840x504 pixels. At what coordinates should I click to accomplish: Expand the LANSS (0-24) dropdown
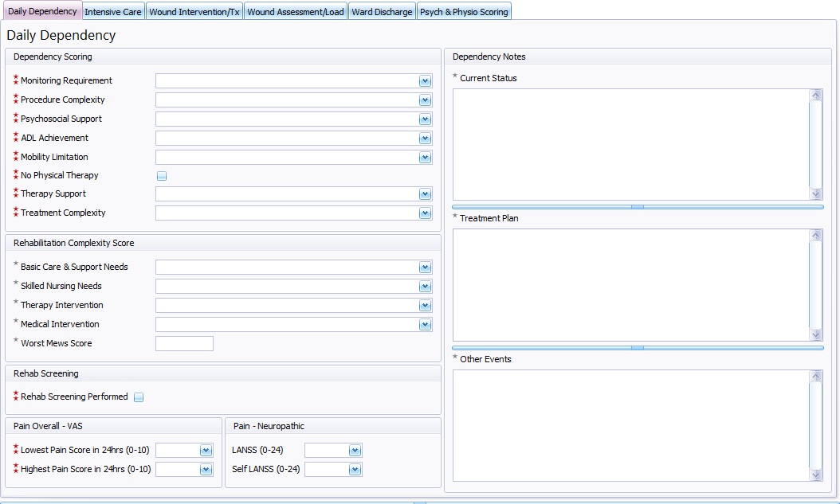pyautogui.click(x=355, y=451)
